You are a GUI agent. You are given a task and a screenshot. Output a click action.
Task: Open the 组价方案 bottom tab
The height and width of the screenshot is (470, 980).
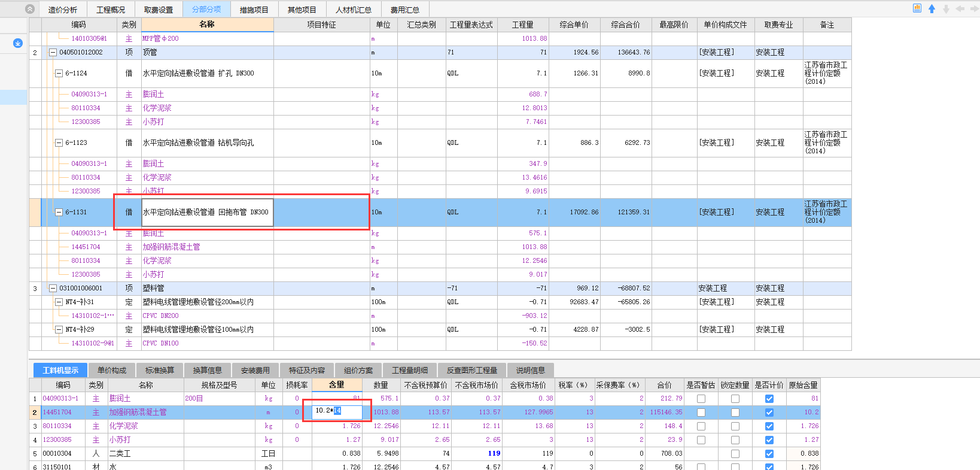(358, 370)
